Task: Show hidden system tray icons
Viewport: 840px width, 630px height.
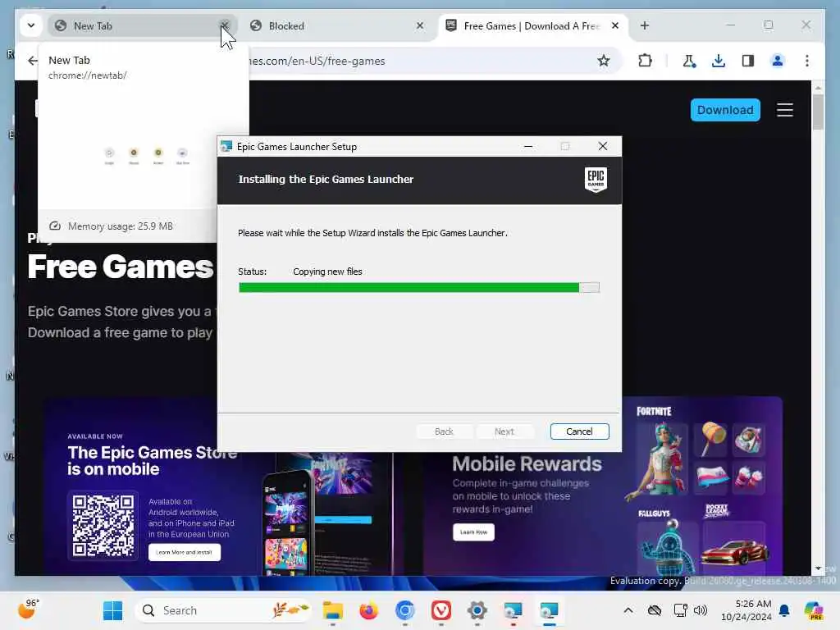Action: click(x=628, y=610)
